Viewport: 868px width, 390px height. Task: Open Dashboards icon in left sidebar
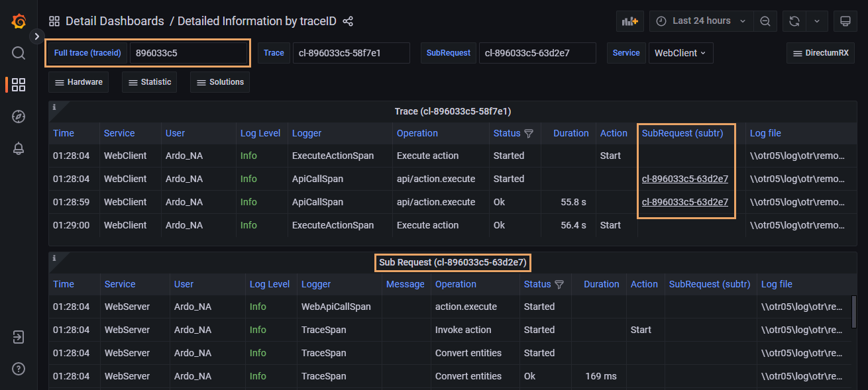click(x=19, y=85)
